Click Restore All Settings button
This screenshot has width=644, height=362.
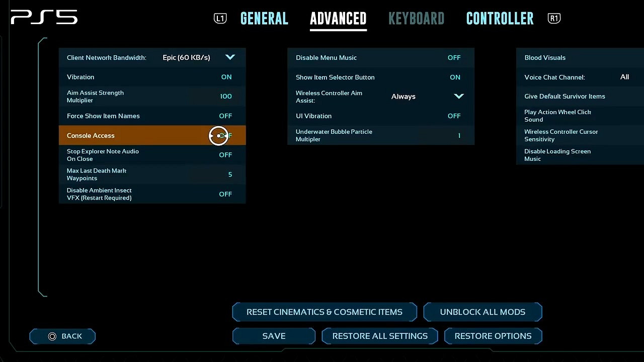380,336
